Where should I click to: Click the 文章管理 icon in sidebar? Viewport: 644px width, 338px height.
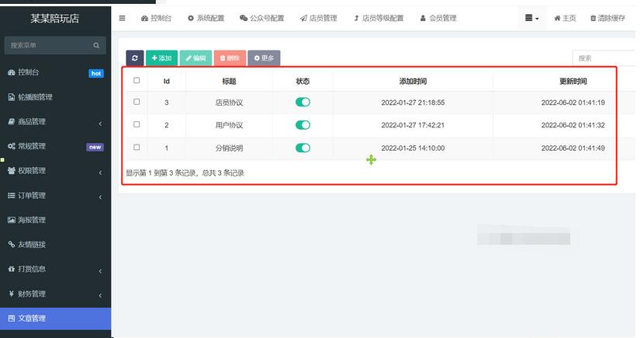(12, 319)
